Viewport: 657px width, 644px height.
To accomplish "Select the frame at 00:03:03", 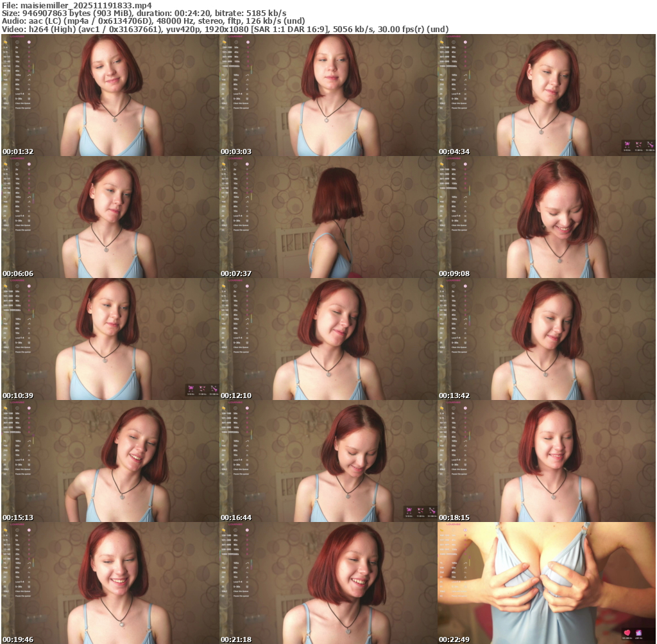I will [x=328, y=95].
